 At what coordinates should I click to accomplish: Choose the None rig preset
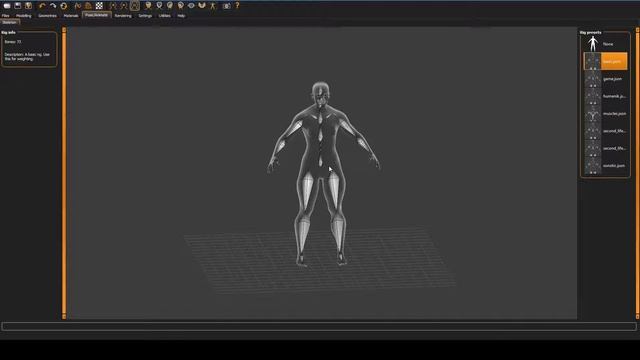click(606, 44)
